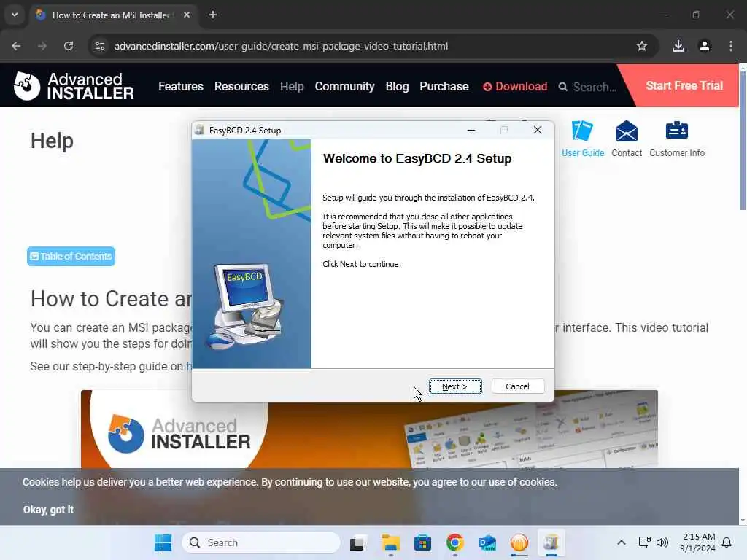
Task: Cancel the EasyBCD 2.4 Setup
Action: (517, 386)
